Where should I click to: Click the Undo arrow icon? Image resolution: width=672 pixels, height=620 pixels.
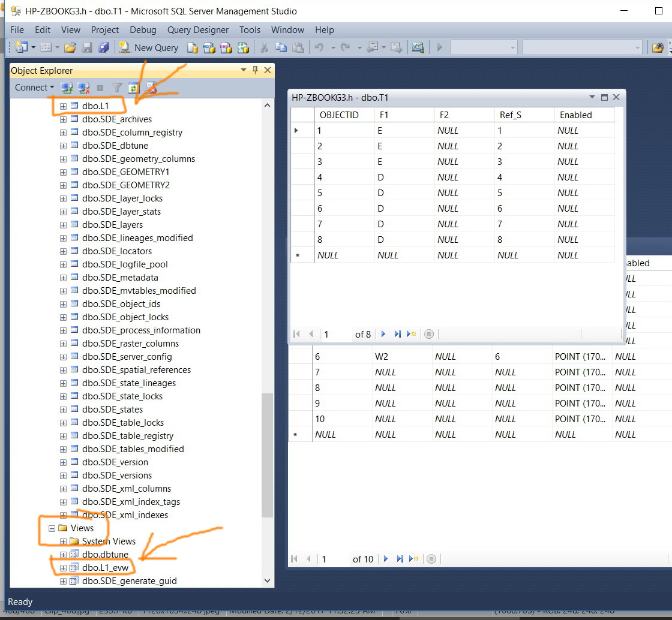[319, 47]
